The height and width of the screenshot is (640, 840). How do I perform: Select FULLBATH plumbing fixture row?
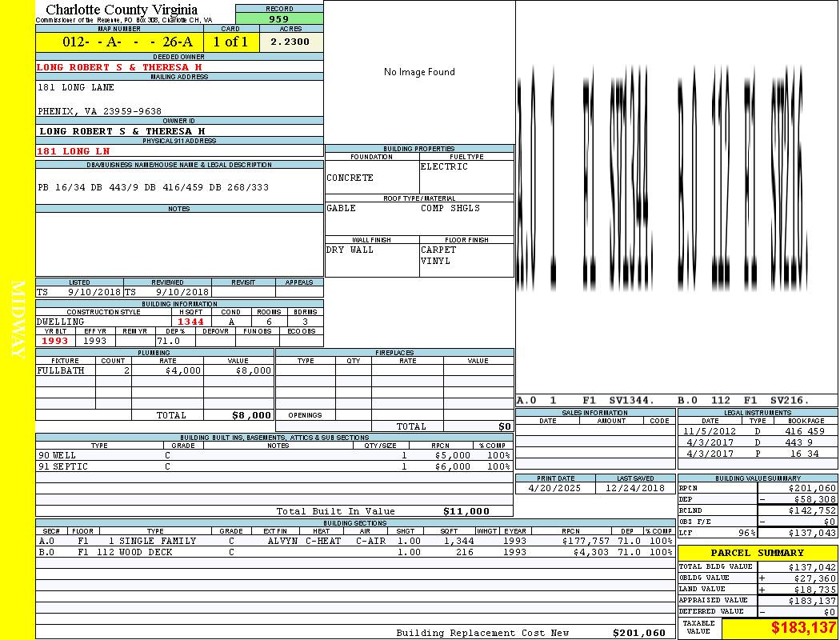(x=155, y=370)
